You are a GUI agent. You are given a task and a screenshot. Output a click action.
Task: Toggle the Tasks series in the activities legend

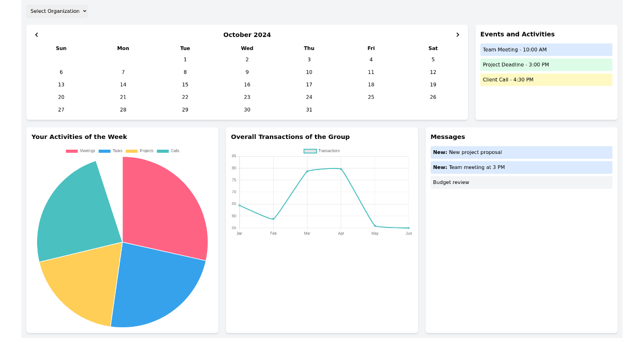pyautogui.click(x=117, y=151)
